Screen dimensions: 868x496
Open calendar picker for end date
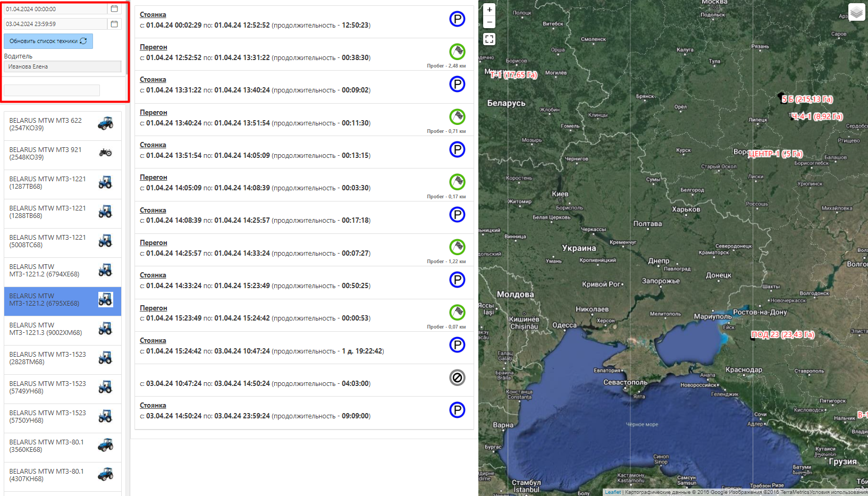(x=114, y=24)
